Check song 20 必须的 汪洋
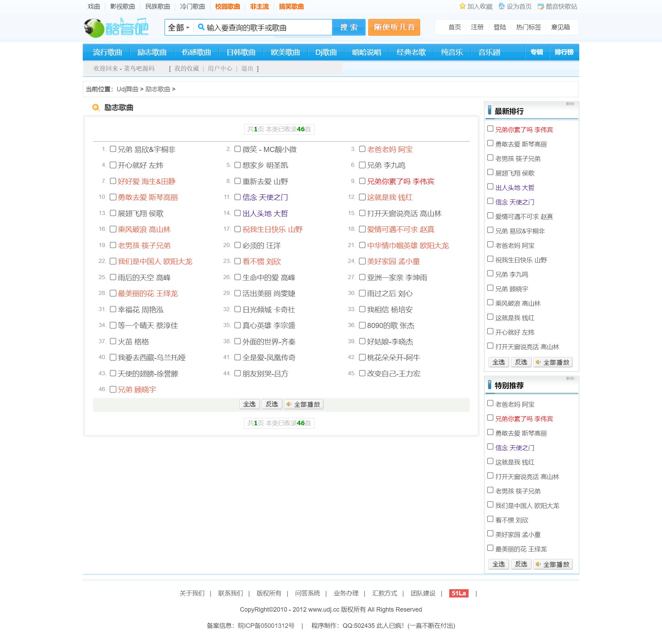Image resolution: width=662 pixels, height=644 pixels. [x=237, y=245]
